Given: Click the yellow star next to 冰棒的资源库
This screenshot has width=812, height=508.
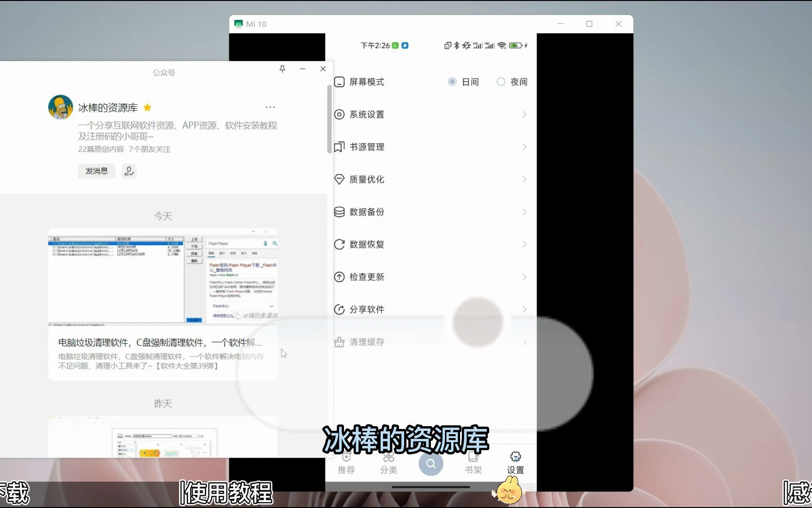Looking at the screenshot, I should click(147, 107).
